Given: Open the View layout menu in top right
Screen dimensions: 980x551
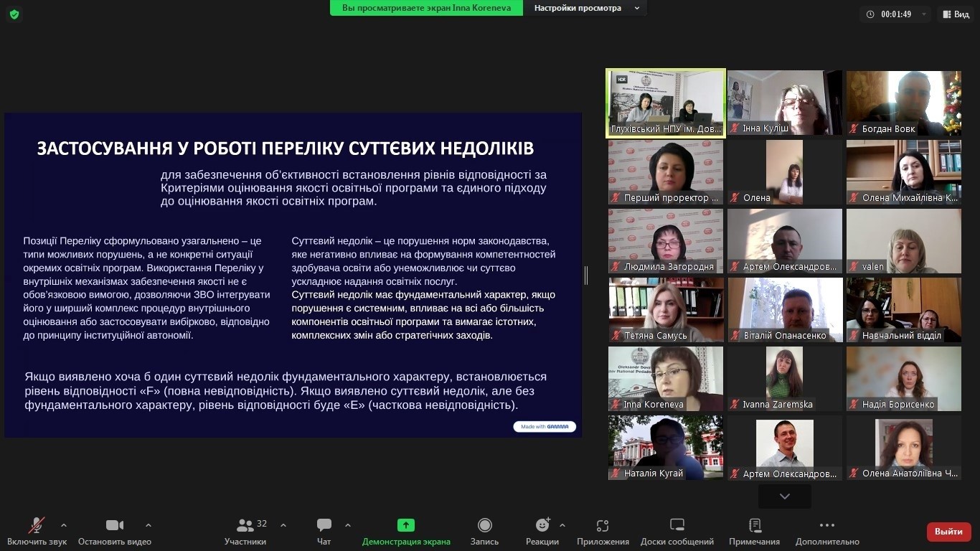Looking at the screenshot, I should coord(956,14).
